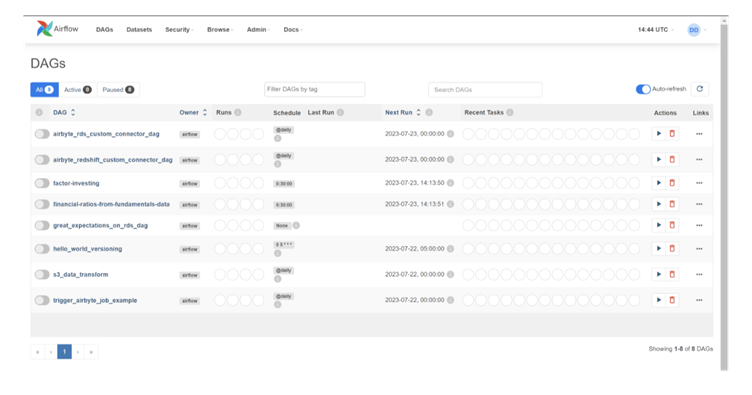Trigger the hello_world_versioning DAG
752x395 pixels.
click(x=658, y=249)
